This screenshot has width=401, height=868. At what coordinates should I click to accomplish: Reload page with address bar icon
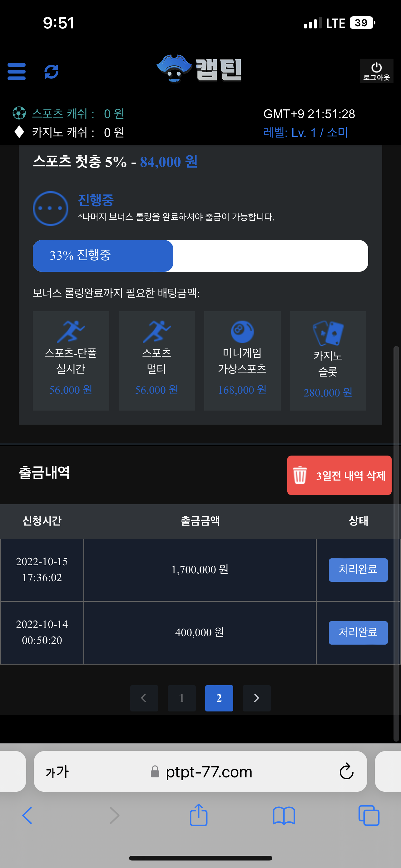point(346,772)
